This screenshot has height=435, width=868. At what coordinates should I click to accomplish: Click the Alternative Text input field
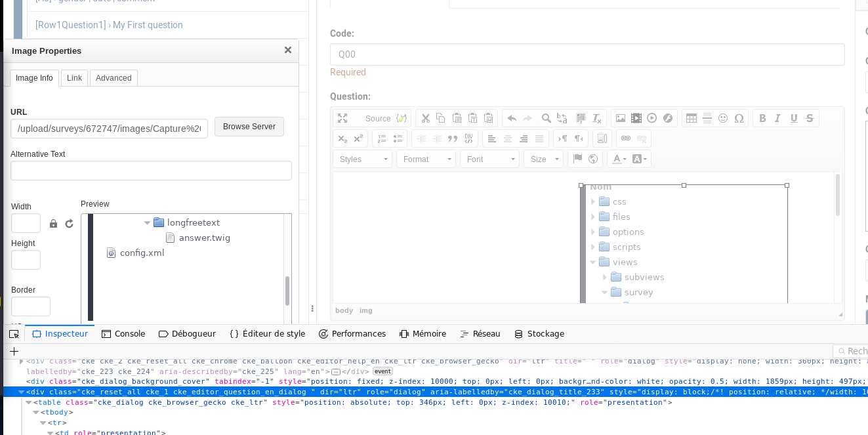[x=151, y=171]
